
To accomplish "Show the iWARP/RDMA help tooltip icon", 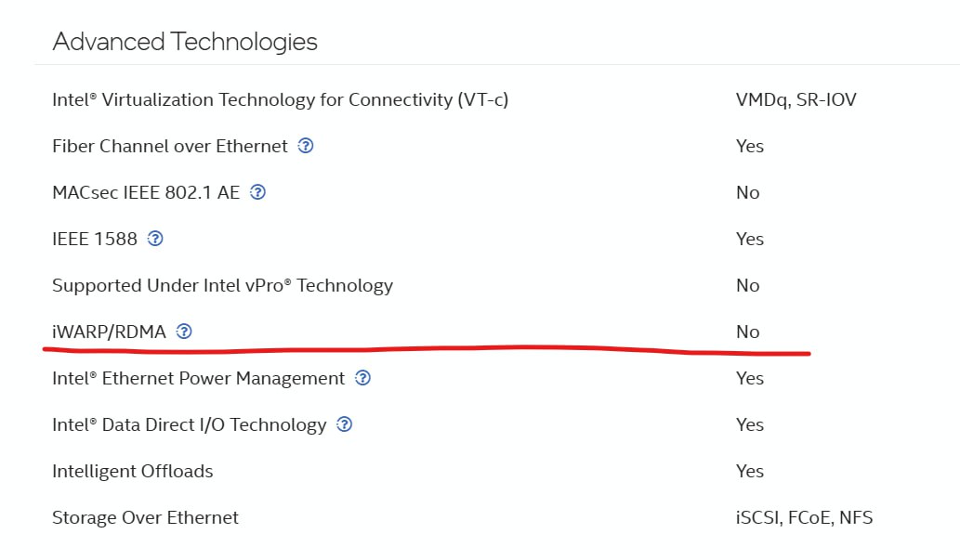I will point(184,332).
